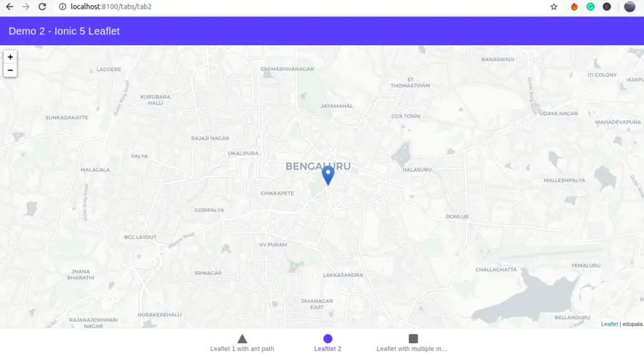Click the DOMLUR map label

point(457,217)
